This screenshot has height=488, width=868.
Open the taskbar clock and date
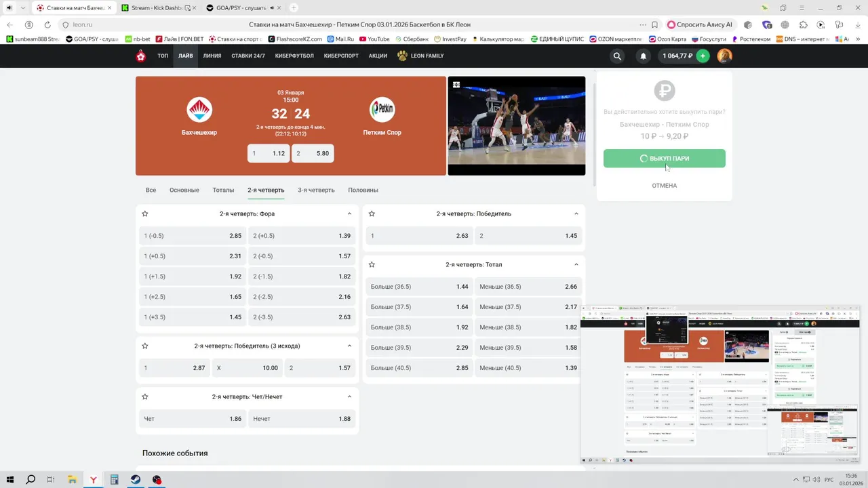click(850, 480)
